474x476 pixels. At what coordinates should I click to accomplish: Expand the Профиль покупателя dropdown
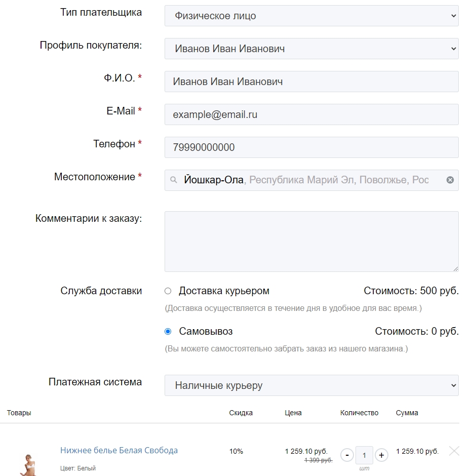pyautogui.click(x=311, y=49)
